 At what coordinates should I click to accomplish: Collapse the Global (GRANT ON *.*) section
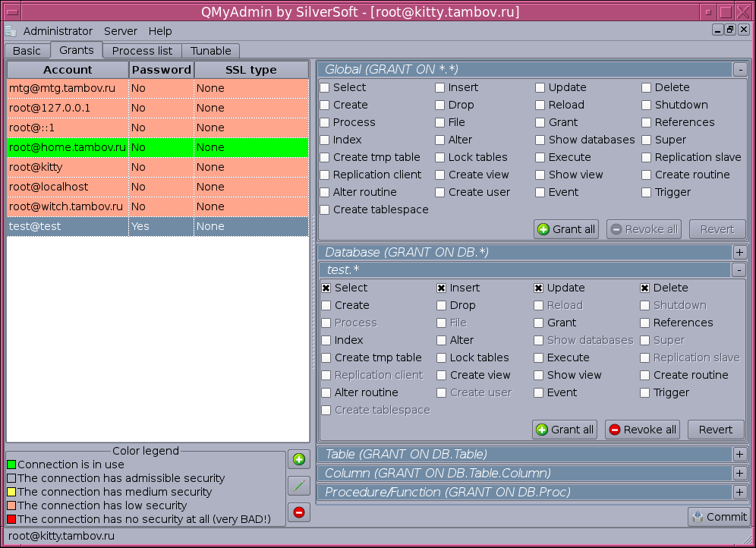click(x=740, y=70)
